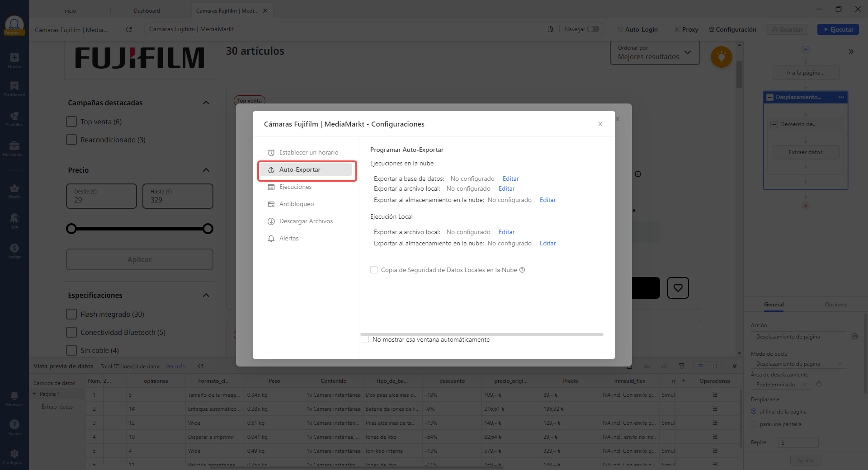Enable Copia de Seguridad de Datos Locales checkbox

tap(374, 270)
